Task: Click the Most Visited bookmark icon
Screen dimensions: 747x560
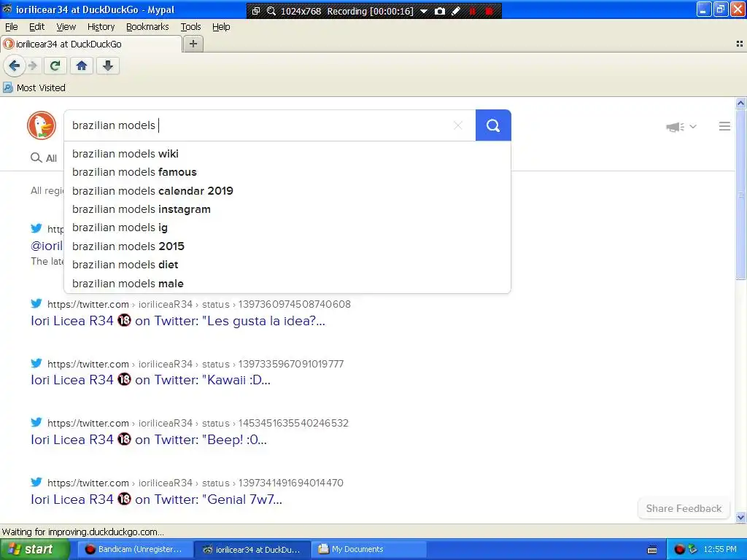Action: [8, 87]
